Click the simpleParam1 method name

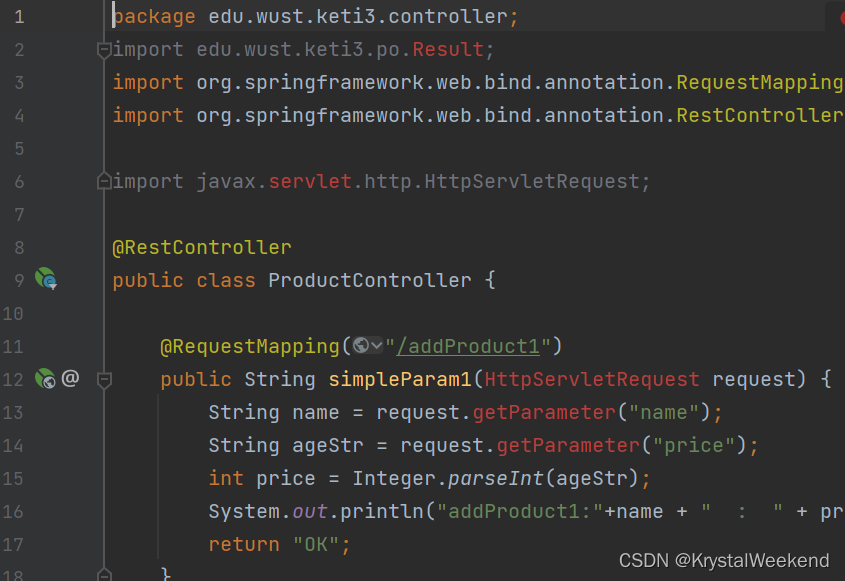[400, 379]
